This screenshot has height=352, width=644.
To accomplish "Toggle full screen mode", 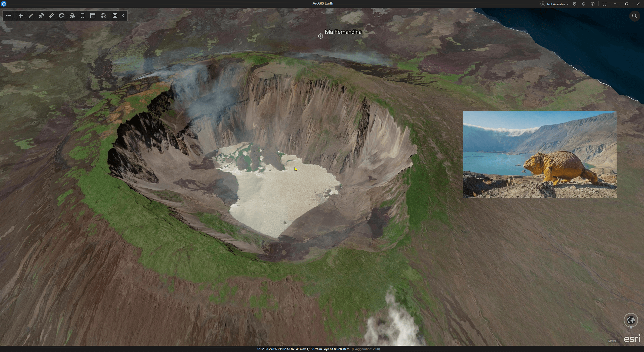I will [605, 4].
